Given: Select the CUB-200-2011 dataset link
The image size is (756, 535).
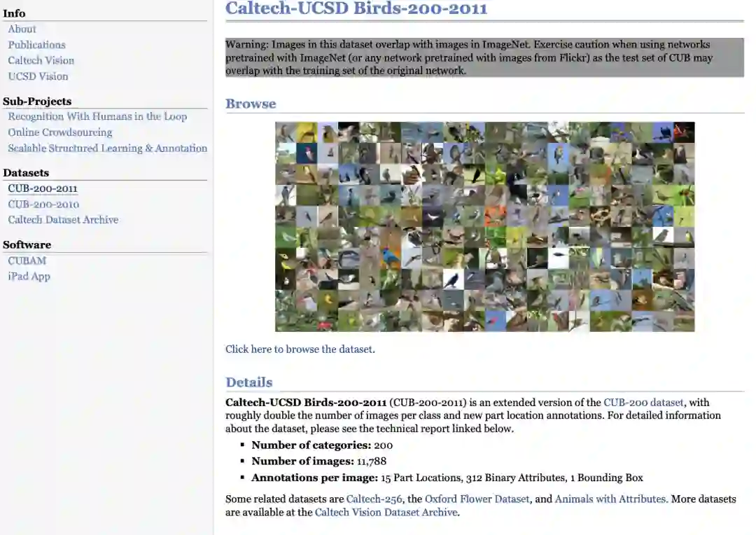Looking at the screenshot, I should (43, 188).
